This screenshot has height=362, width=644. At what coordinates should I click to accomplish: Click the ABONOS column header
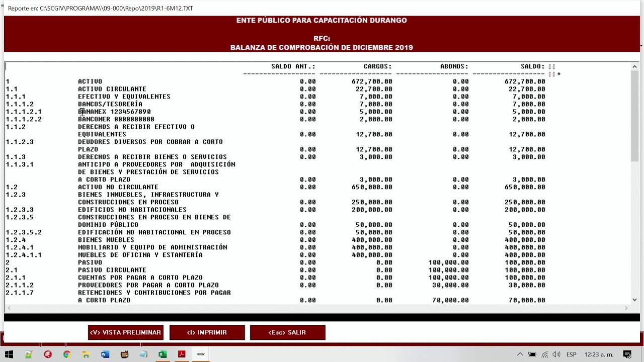click(454, 66)
